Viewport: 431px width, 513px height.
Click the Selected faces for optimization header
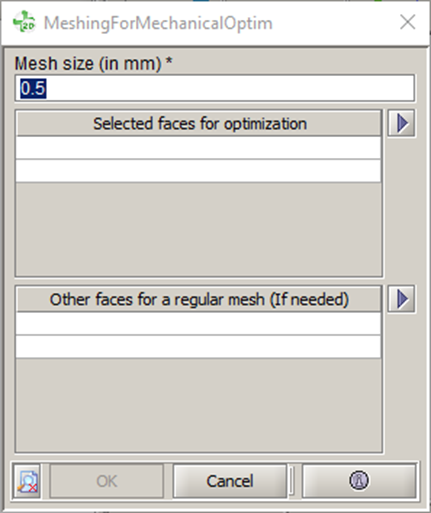coord(199,123)
